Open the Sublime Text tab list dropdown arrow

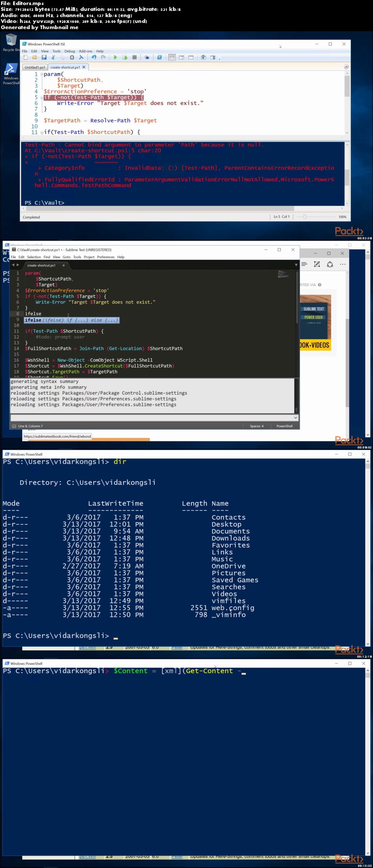point(296,265)
